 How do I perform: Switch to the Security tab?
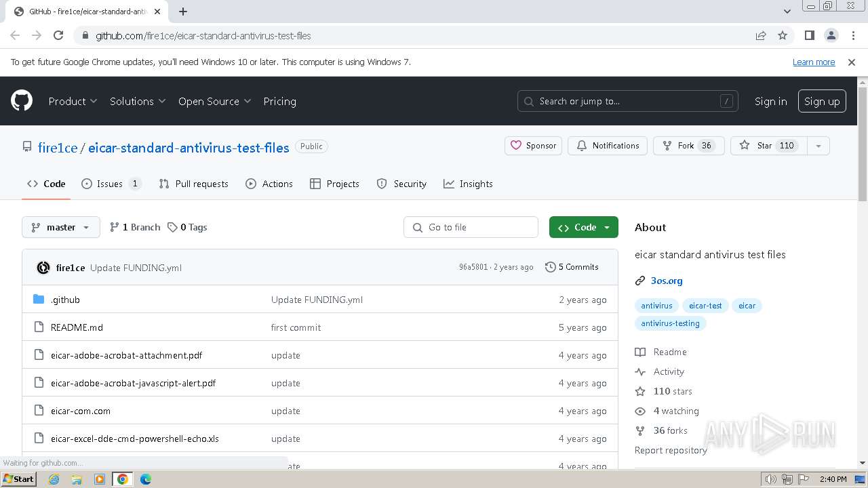[x=401, y=184]
